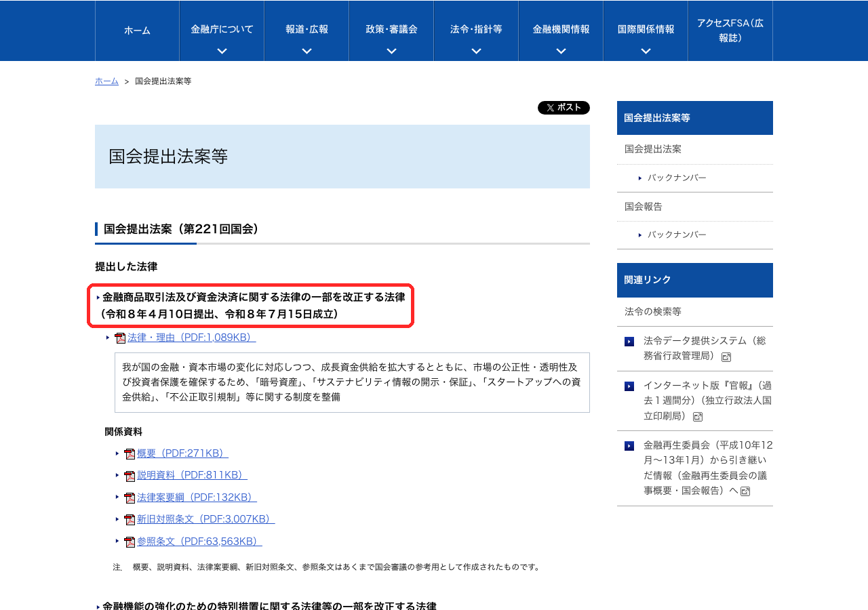Expand the 法令・指針等 menu chevron
The image size is (868, 610).
pyautogui.click(x=476, y=51)
